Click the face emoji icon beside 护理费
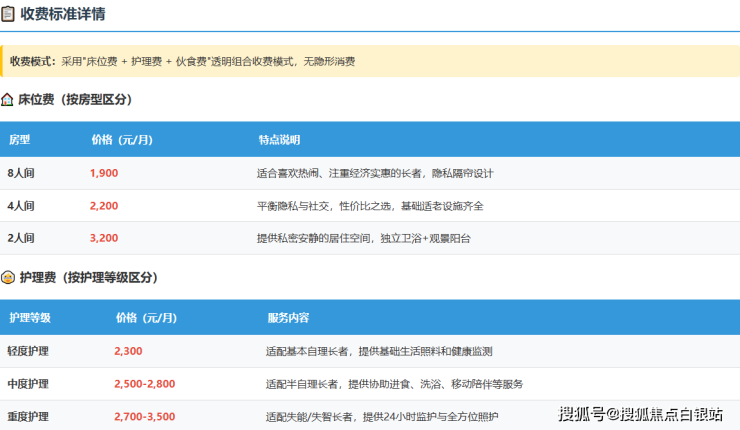Screen dimensions: 740x430 coord(8,277)
